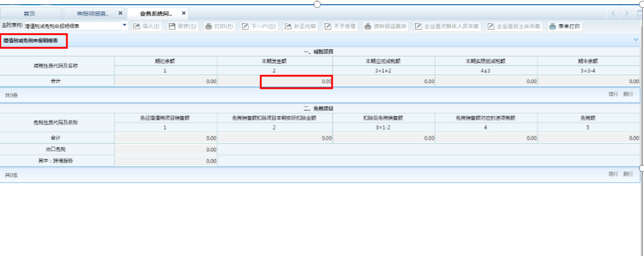Click 增行 in the 减税项目 section
The width and height of the screenshot is (644, 256).
click(613, 94)
